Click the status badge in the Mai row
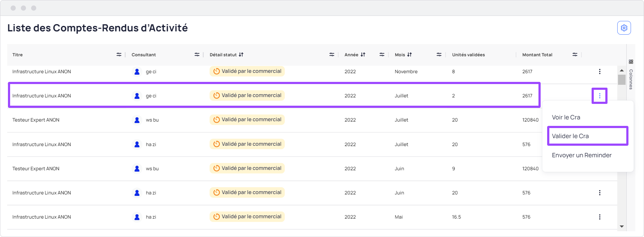 tap(247, 216)
